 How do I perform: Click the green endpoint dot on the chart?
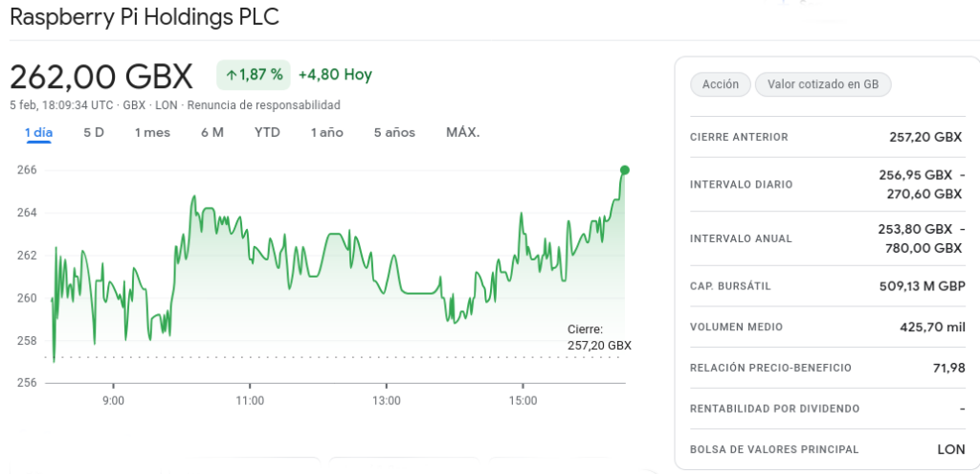[x=625, y=169]
